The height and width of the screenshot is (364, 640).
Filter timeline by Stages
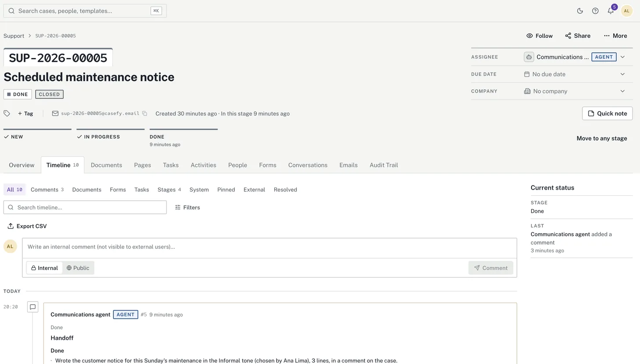[x=169, y=190]
